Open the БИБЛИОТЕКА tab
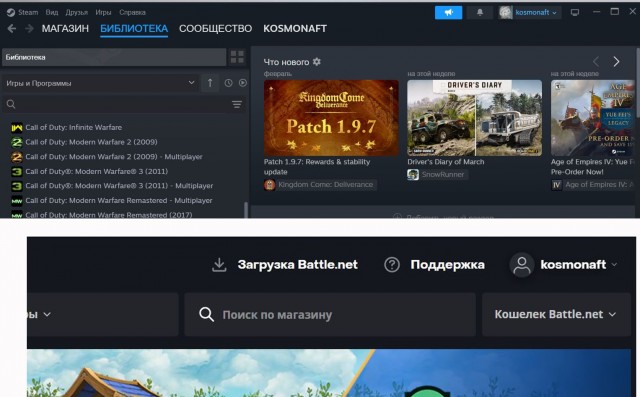Viewport: 640px width, 397px height. coord(134,29)
